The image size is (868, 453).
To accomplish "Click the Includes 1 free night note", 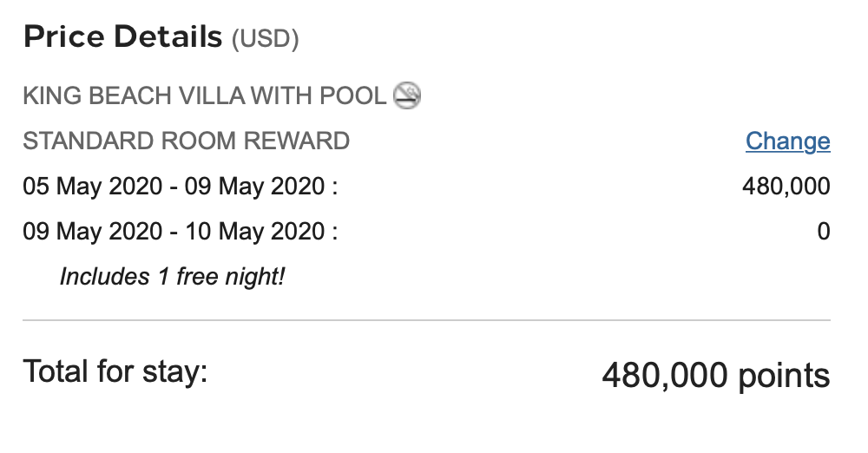I will (x=172, y=277).
